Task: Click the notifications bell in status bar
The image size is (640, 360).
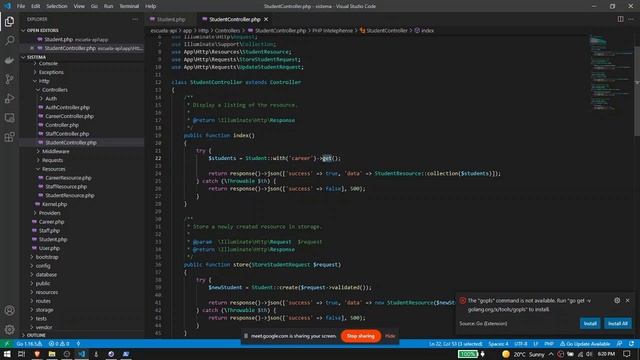Action: coord(631,344)
